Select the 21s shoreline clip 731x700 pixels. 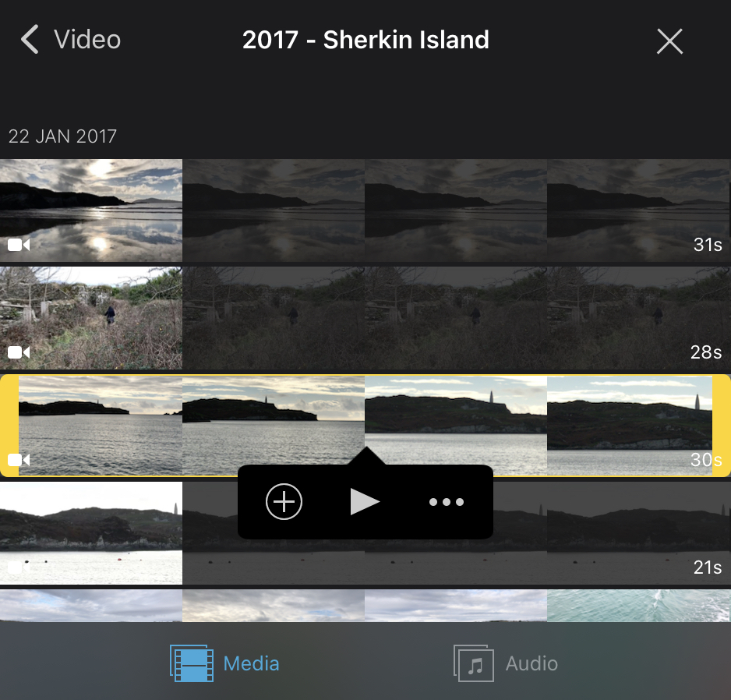click(365, 533)
